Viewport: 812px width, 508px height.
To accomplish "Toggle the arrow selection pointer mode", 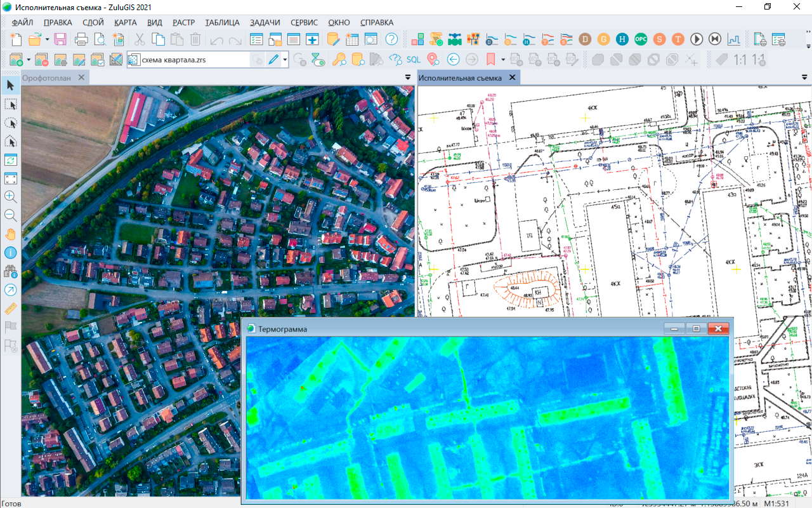I will (x=11, y=85).
